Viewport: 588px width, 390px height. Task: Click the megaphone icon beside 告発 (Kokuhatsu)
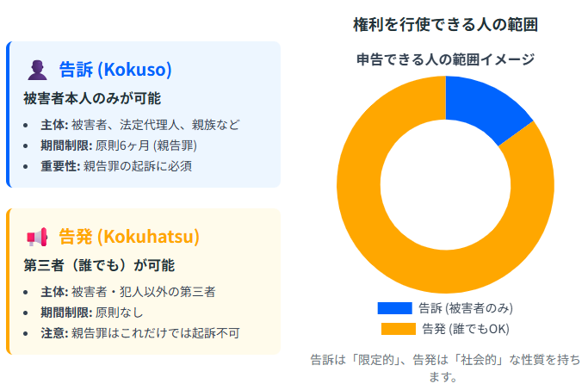point(37,237)
